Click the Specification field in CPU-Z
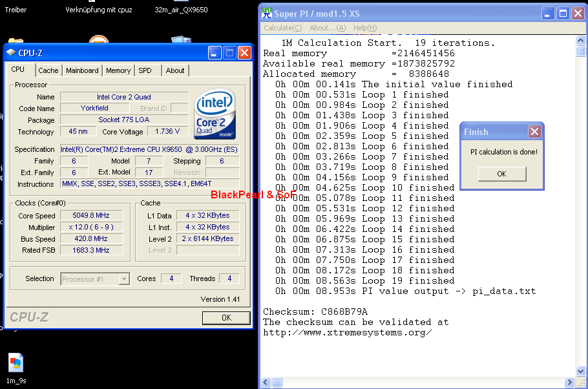 [x=150, y=149]
